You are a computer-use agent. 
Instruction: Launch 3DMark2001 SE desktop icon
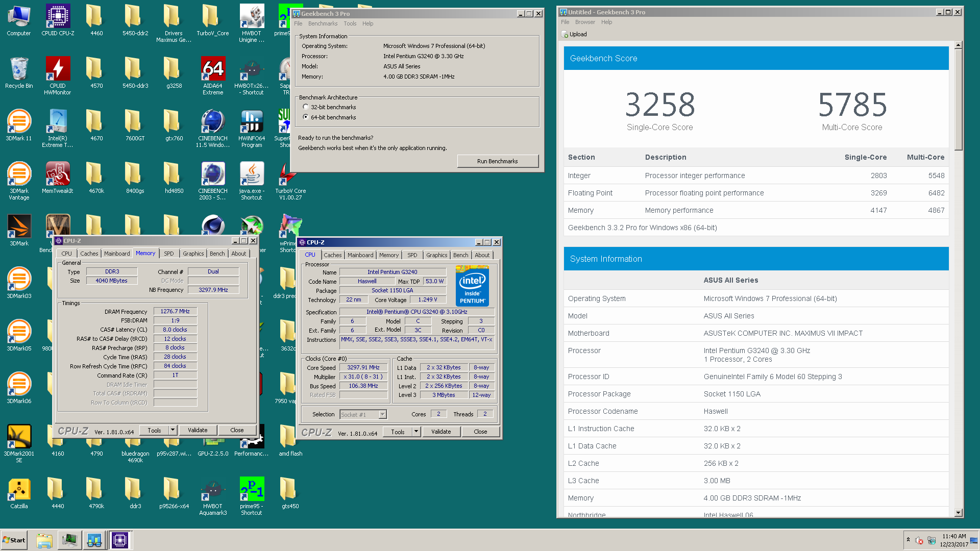pos(19,444)
